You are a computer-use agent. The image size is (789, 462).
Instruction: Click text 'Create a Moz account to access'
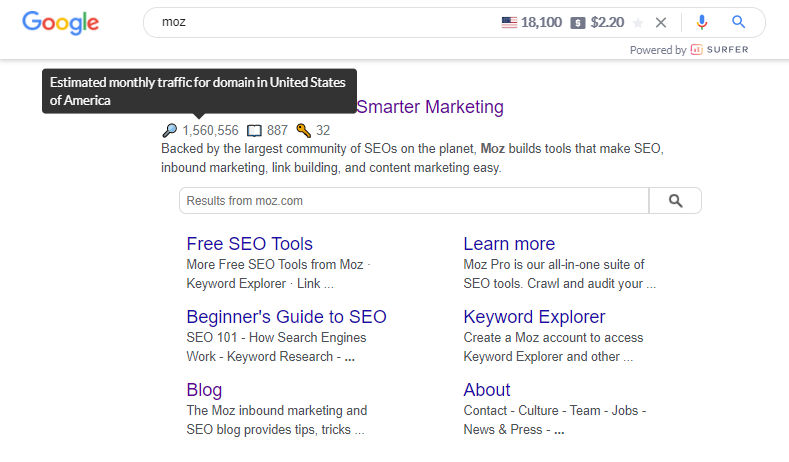[553, 338]
